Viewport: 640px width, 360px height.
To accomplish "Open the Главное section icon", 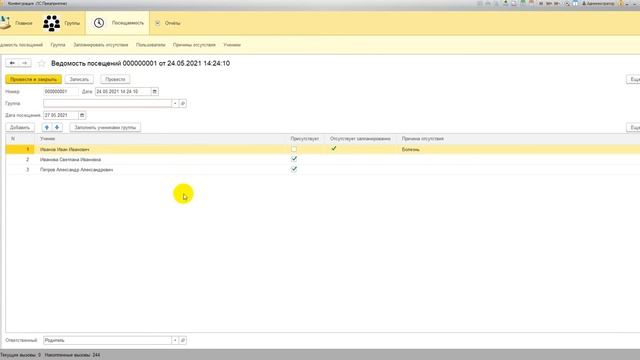I will tap(5, 23).
